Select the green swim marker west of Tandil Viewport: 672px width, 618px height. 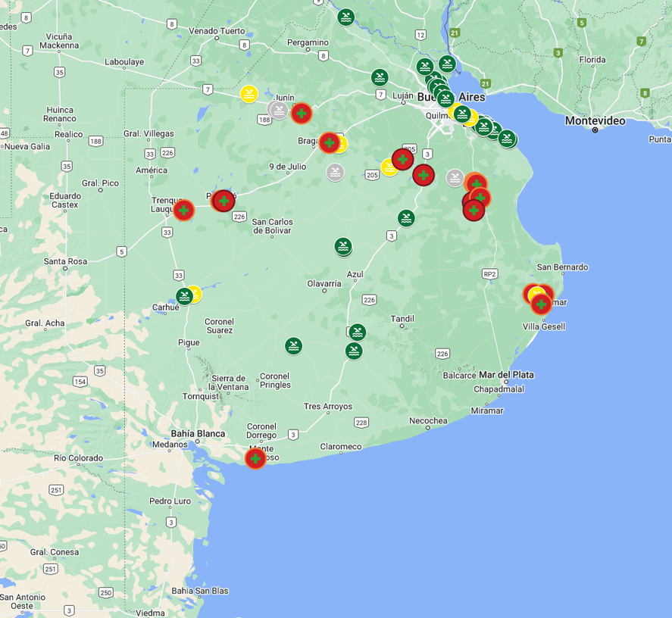click(358, 332)
